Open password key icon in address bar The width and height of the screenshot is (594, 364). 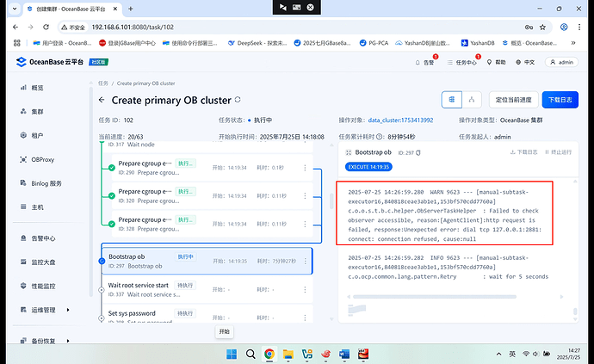529,28
